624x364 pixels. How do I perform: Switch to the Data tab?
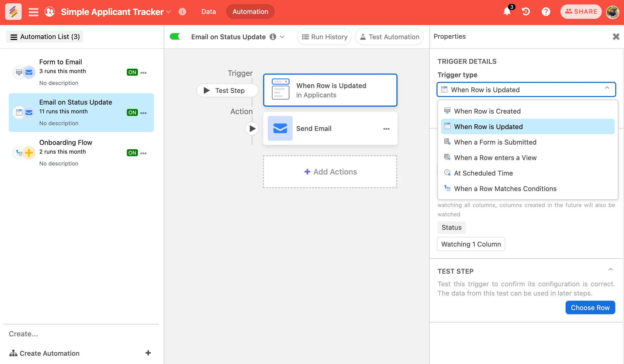click(x=208, y=12)
